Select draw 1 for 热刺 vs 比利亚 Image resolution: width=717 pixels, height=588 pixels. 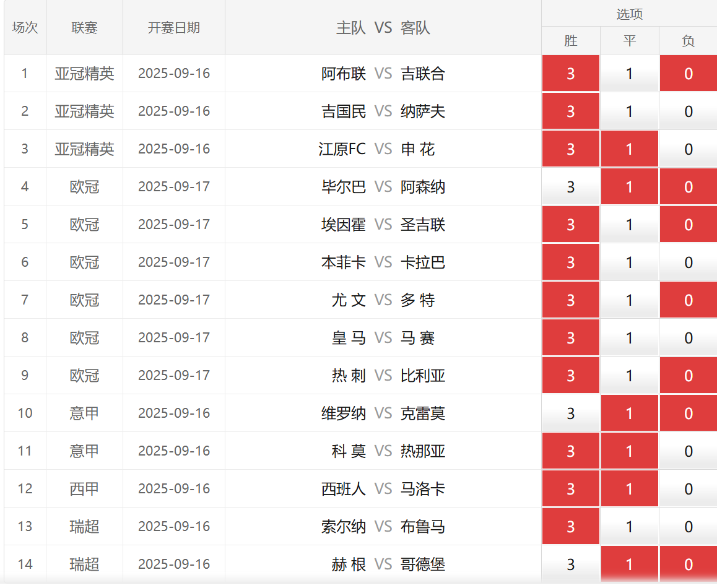pos(629,375)
